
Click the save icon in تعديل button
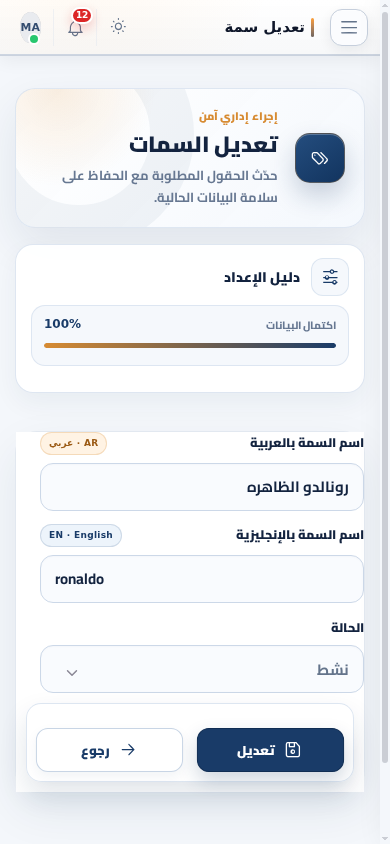coord(293,750)
